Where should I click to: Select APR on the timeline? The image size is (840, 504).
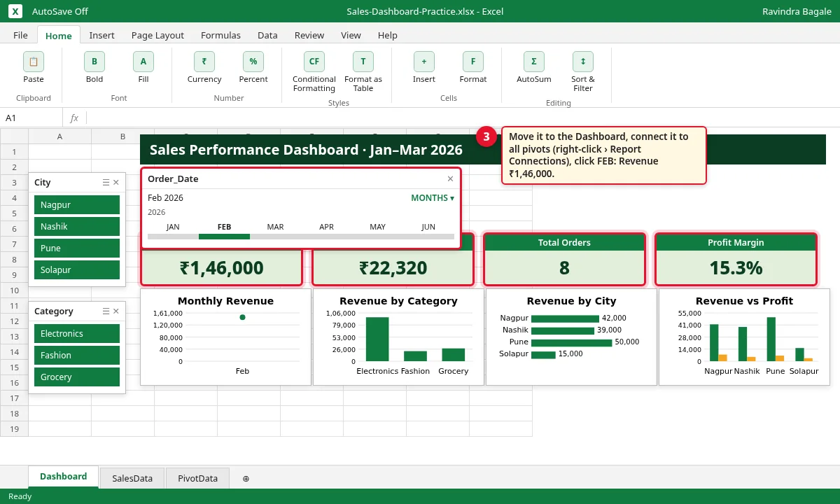click(326, 227)
